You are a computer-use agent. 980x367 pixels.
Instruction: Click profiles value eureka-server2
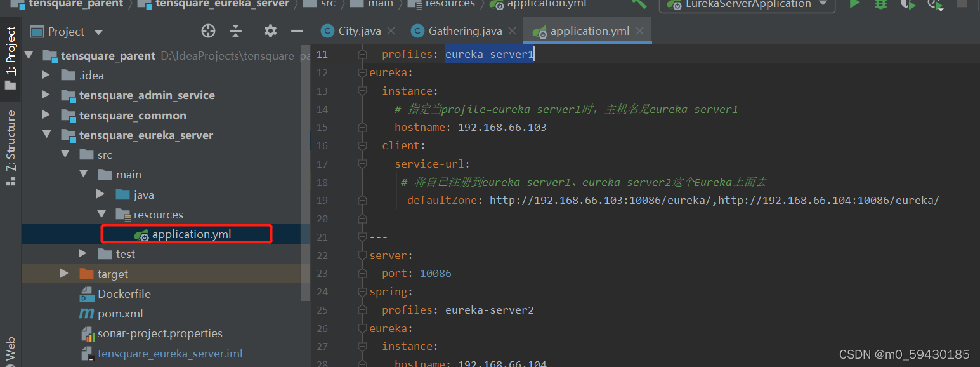point(490,310)
